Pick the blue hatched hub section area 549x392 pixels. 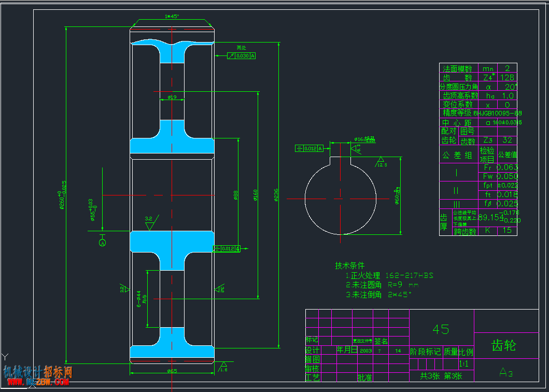coord(172,241)
